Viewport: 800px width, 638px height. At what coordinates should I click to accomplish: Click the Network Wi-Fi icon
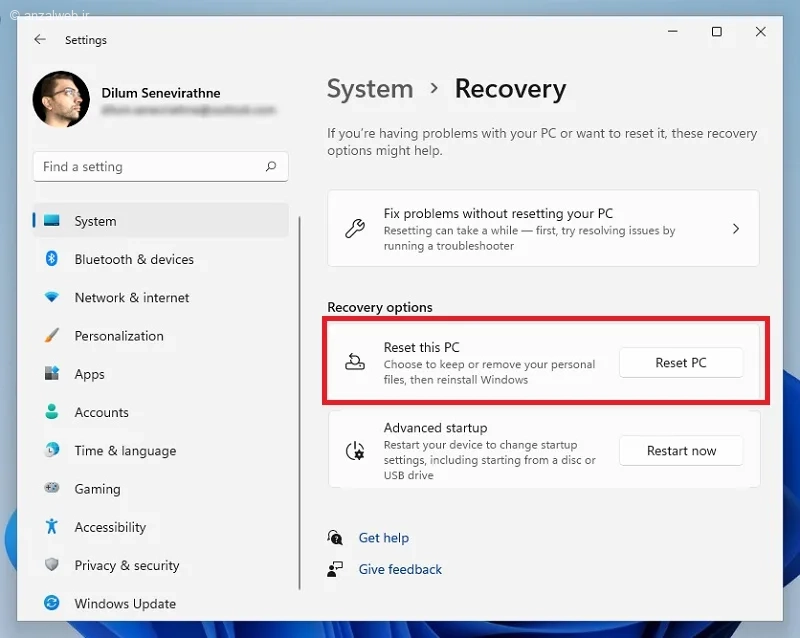tap(52, 297)
